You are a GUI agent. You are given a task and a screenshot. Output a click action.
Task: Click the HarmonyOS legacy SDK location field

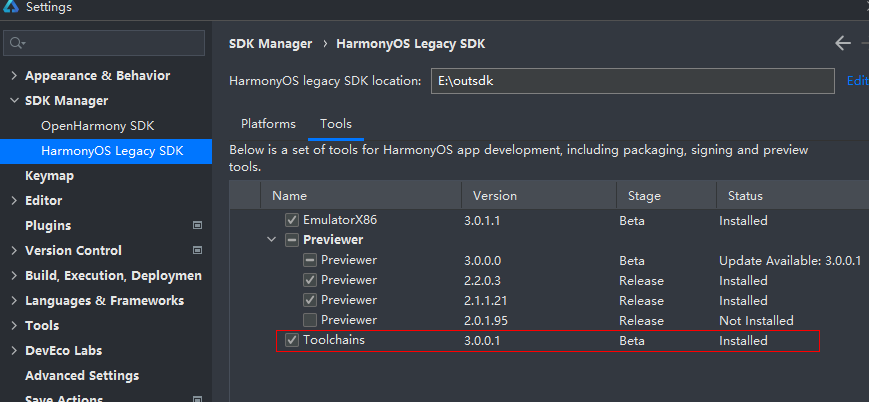tap(632, 81)
